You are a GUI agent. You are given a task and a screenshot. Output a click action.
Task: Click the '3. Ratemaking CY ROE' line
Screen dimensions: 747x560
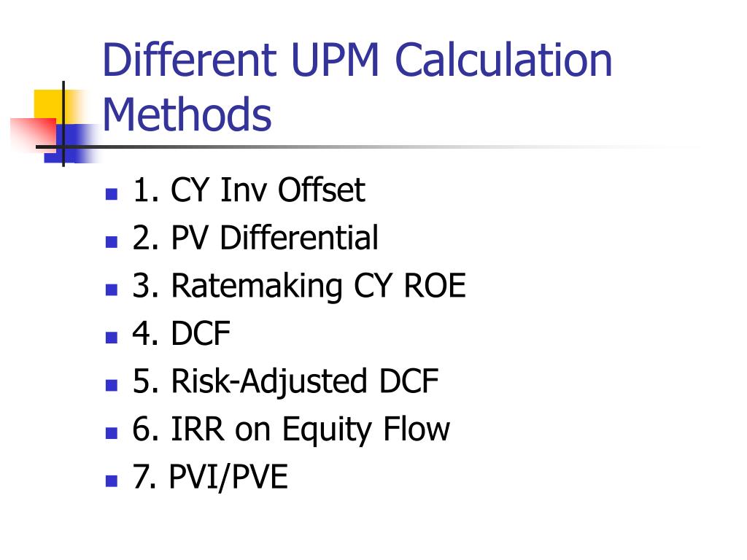(x=299, y=286)
